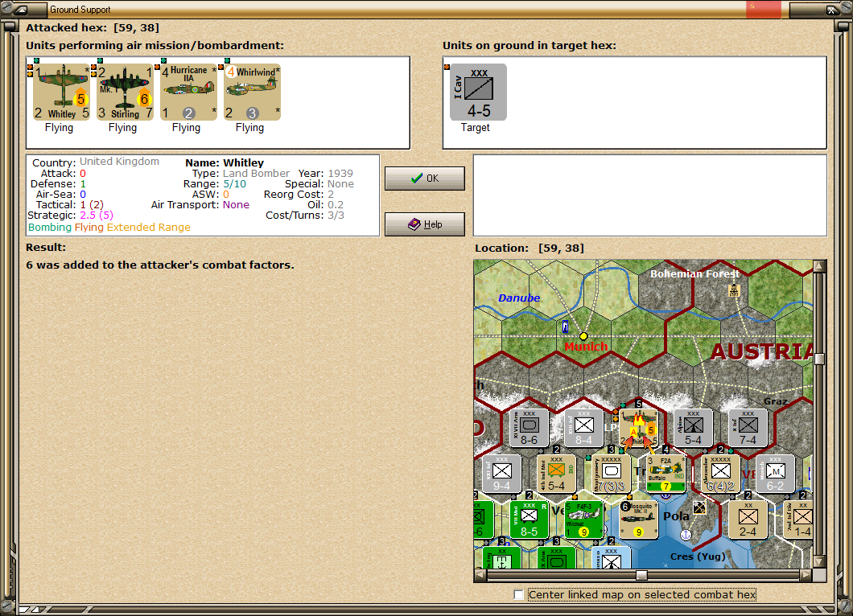Screen dimensions: 853x616
Task: Close the Ground Support window
Action: click(832, 9)
